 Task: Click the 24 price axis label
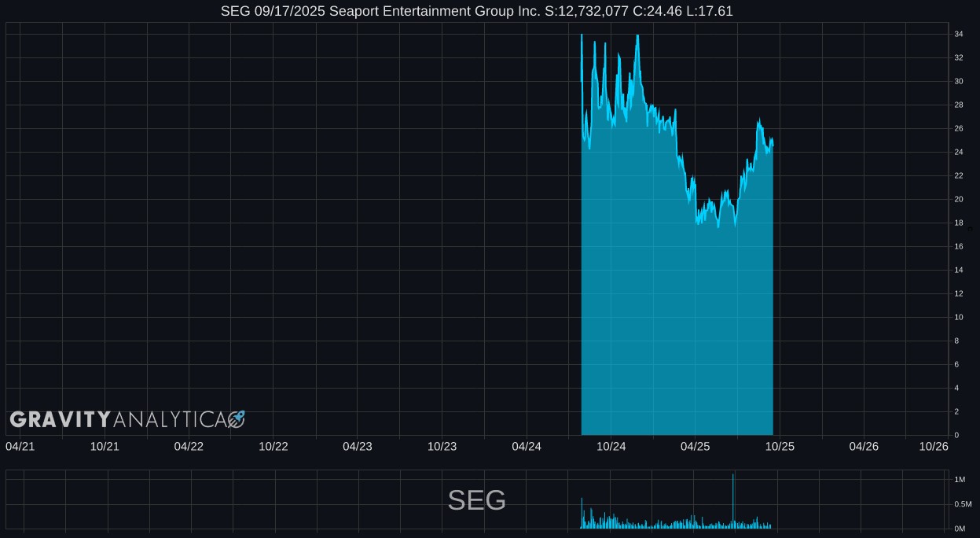(x=959, y=152)
